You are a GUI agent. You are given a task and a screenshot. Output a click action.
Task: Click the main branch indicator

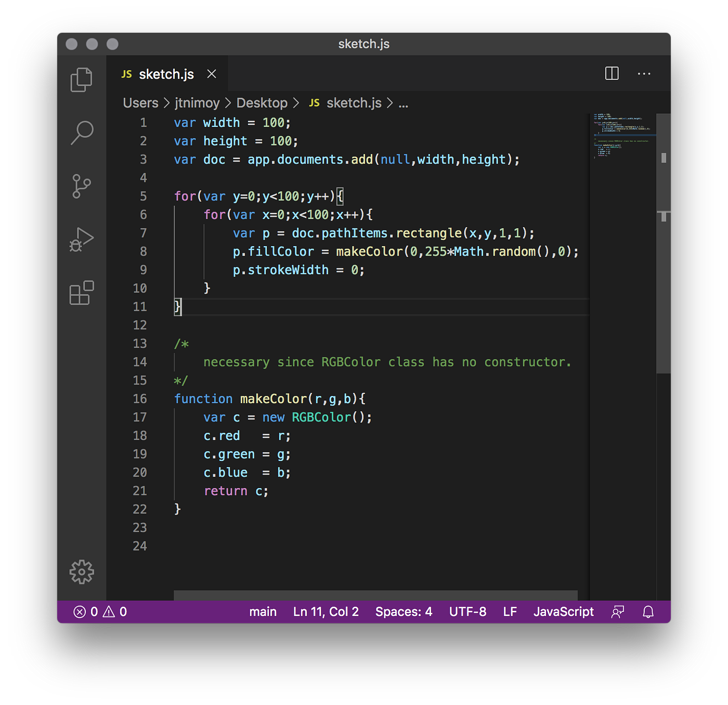(263, 611)
